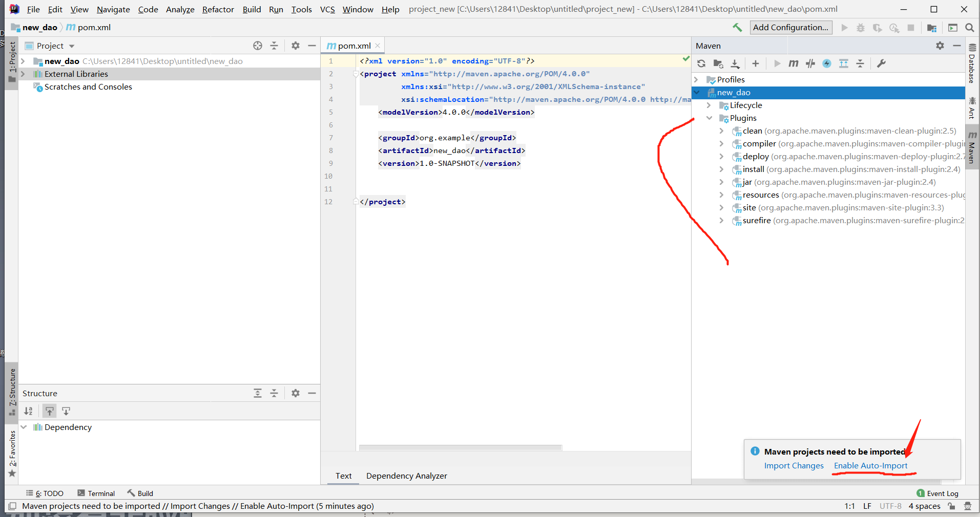Collapse all nodes in the Maven panel
Viewport: 980px width, 517px height.
coord(860,63)
